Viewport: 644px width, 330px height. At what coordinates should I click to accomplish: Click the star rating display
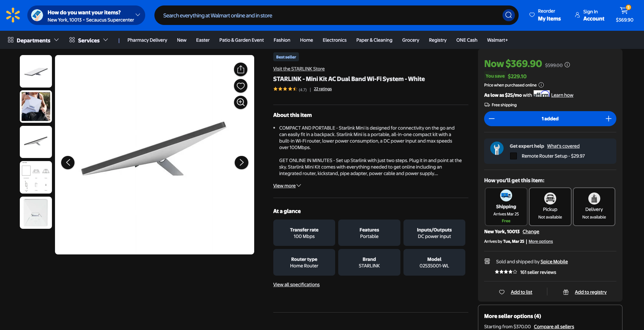click(x=285, y=89)
